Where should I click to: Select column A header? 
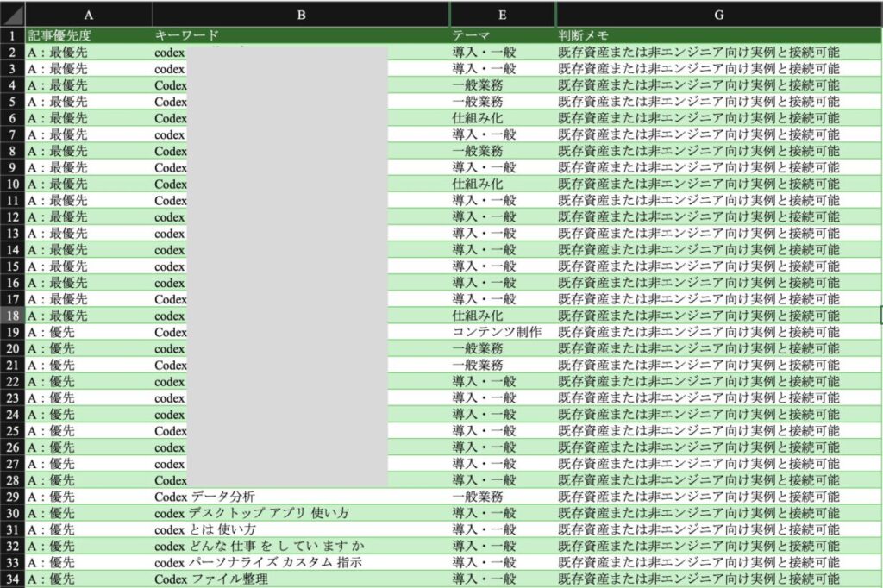point(89,16)
